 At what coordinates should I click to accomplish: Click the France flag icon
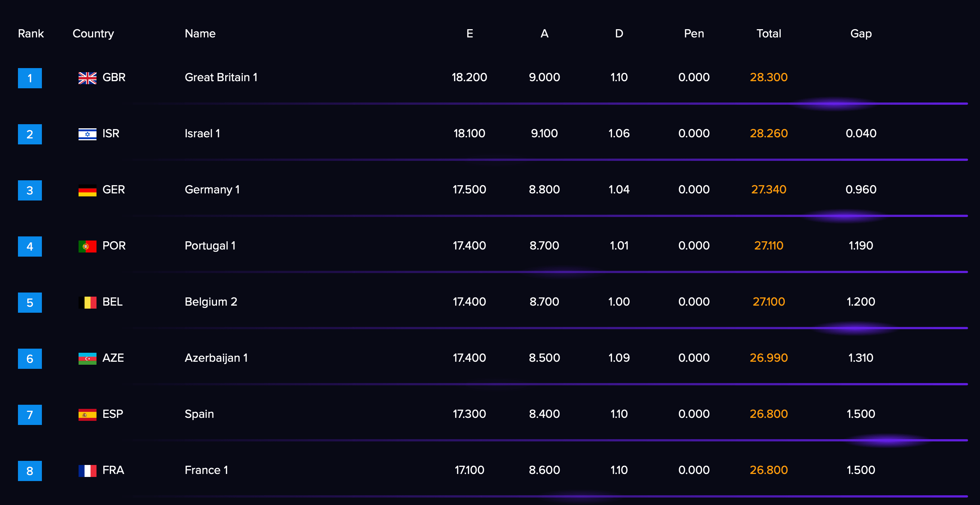point(88,471)
